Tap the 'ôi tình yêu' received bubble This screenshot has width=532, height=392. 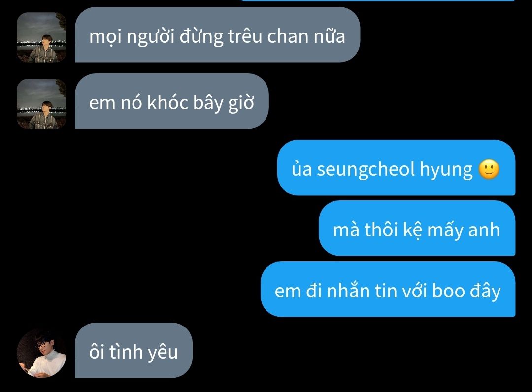click(133, 350)
